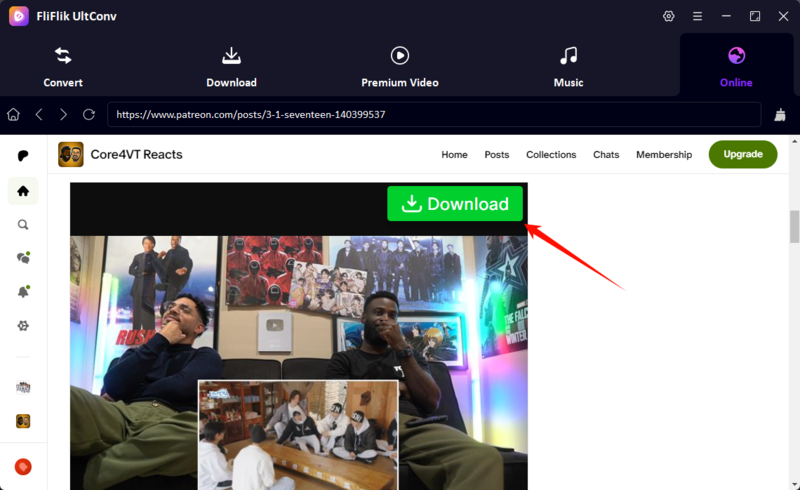Open the Premium Video tab
Viewport: 800px width, 490px height.
click(x=400, y=67)
